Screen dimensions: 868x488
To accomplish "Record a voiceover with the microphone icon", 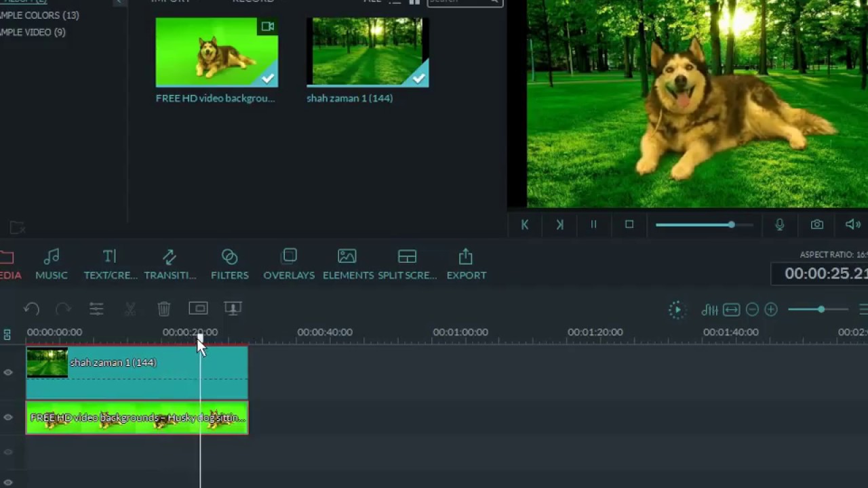I will coord(780,224).
